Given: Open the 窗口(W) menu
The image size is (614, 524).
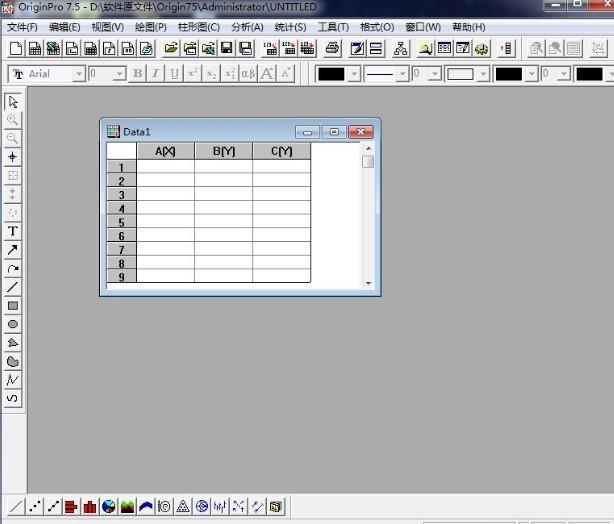Looking at the screenshot, I should tap(423, 27).
